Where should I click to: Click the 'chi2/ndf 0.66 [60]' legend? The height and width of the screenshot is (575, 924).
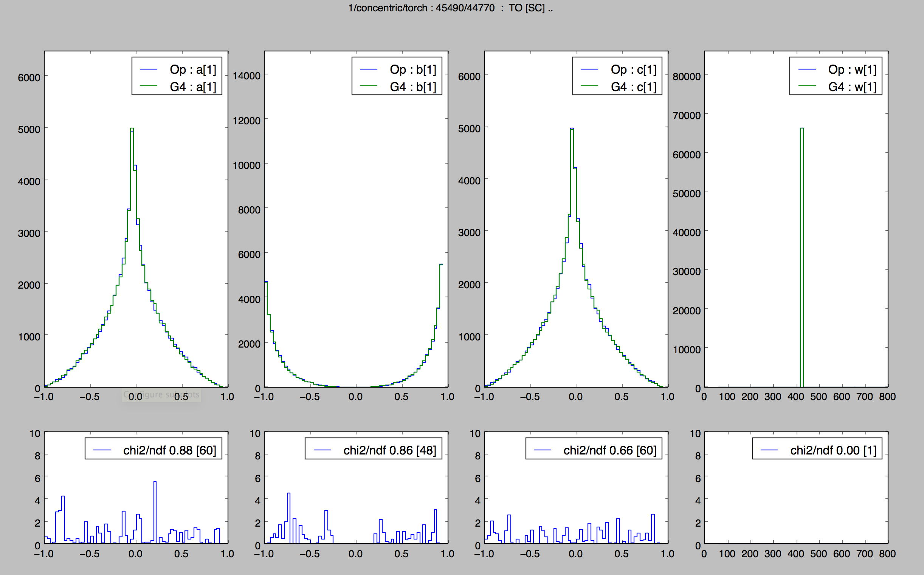[x=594, y=449]
